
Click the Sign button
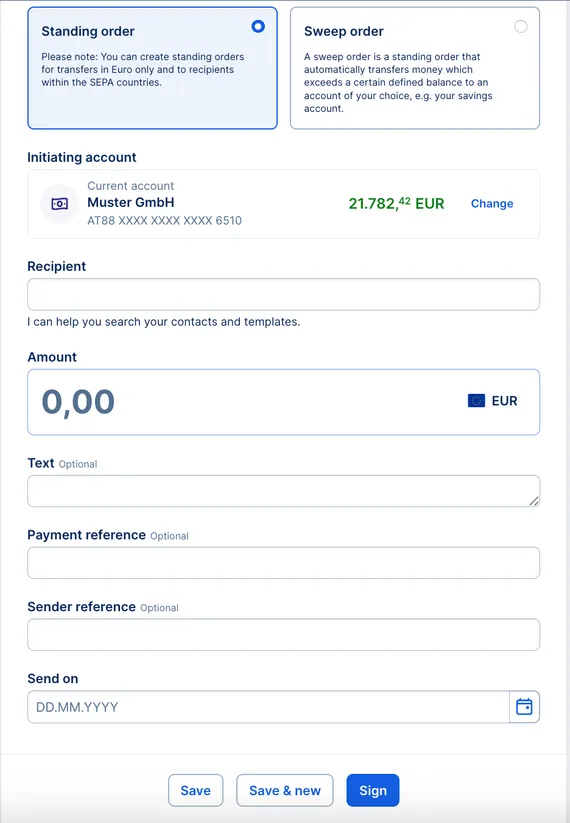click(x=373, y=790)
